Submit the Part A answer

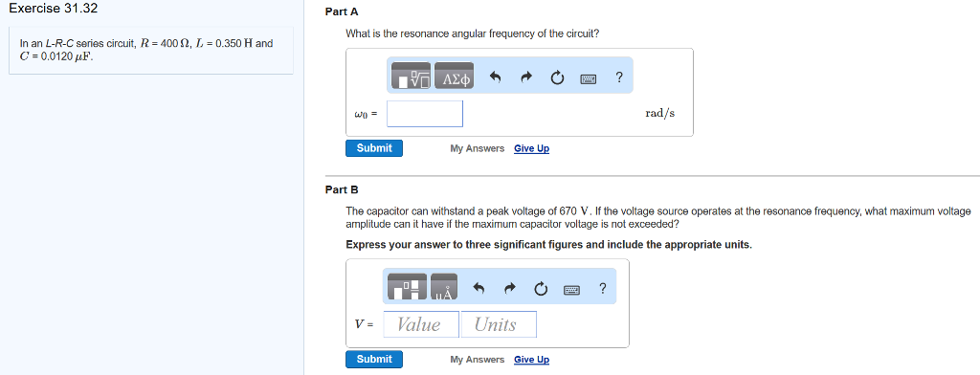tap(374, 148)
